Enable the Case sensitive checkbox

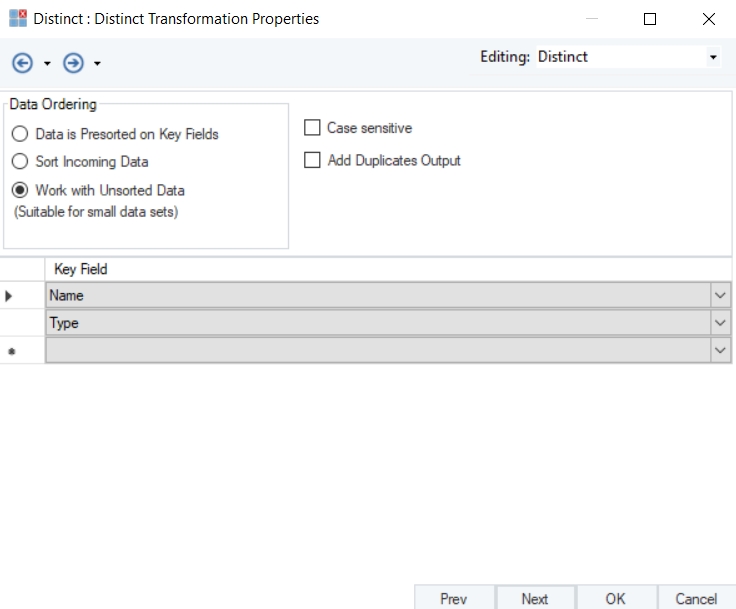tap(312, 128)
